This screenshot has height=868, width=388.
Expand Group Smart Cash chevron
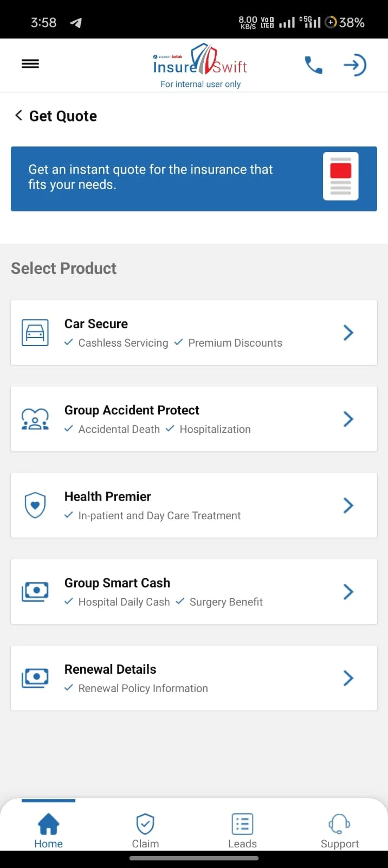[348, 591]
